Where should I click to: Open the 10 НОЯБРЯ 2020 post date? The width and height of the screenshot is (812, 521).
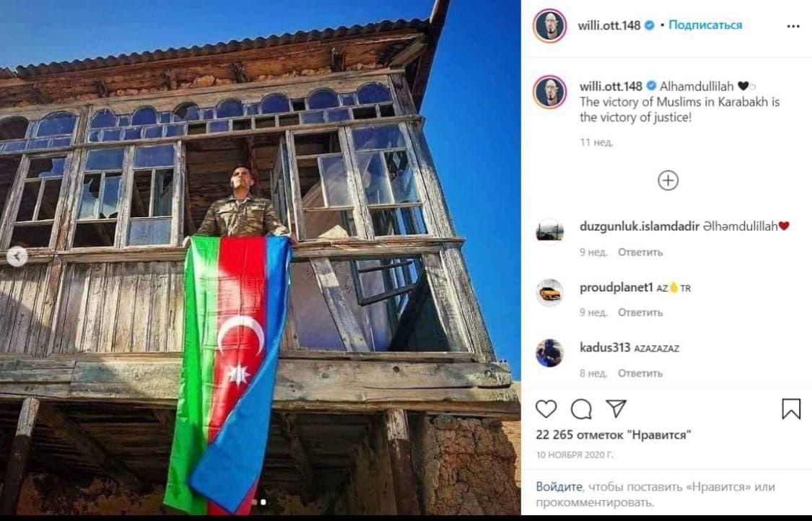pyautogui.click(x=575, y=455)
